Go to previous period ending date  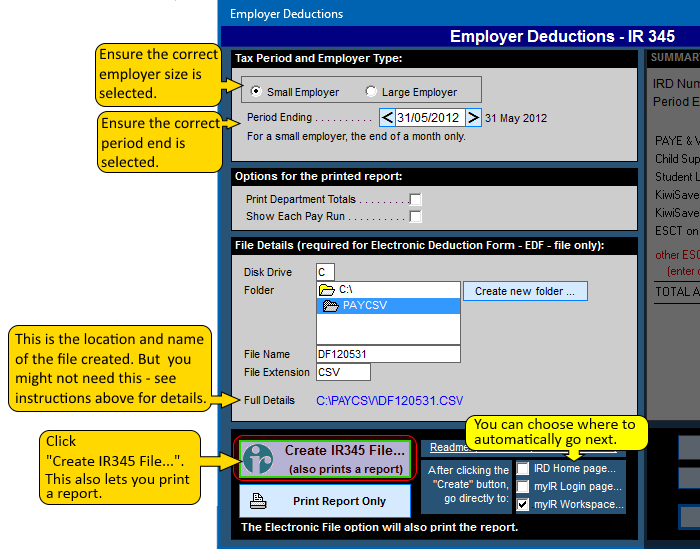pos(387,118)
